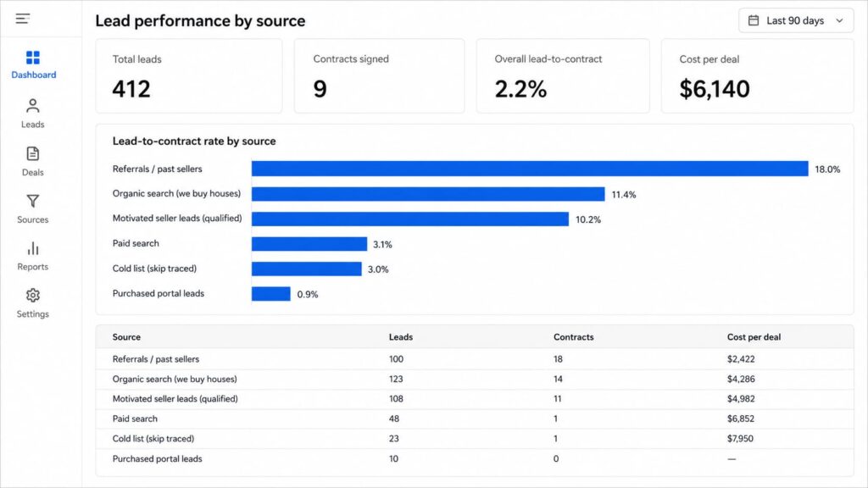
Task: Select Organic search (we buy houses) table row
Action: click(x=475, y=379)
